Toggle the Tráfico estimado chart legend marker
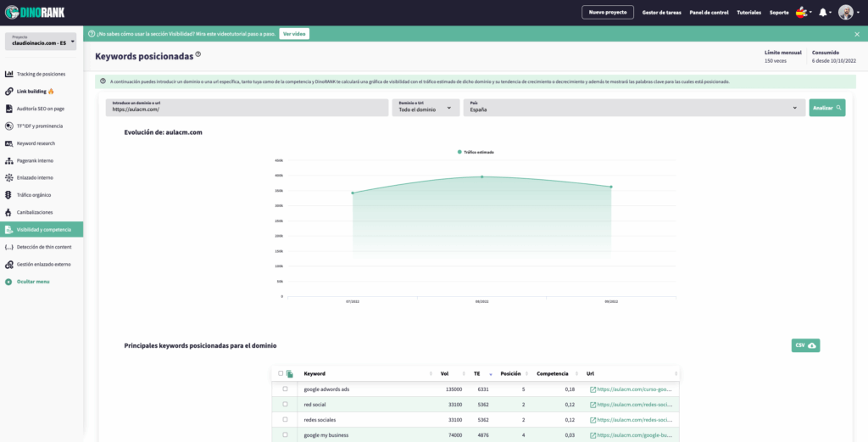 tap(459, 152)
